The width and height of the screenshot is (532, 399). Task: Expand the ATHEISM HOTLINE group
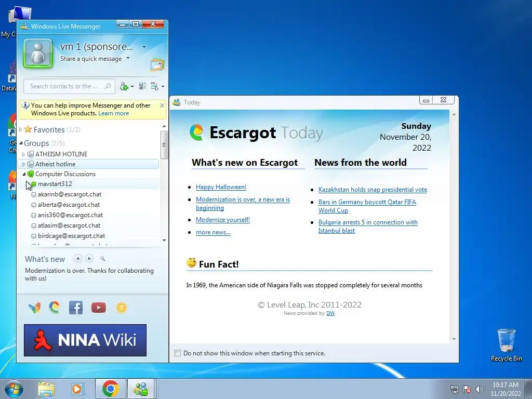click(x=23, y=154)
